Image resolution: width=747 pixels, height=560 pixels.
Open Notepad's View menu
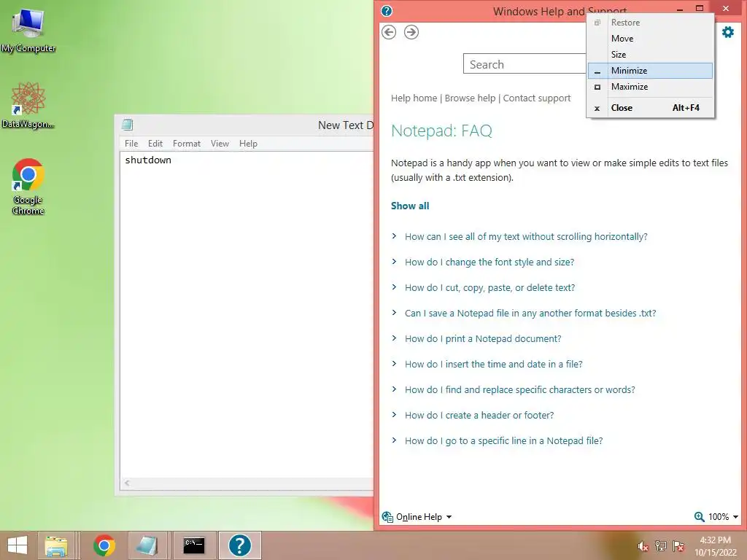click(220, 144)
